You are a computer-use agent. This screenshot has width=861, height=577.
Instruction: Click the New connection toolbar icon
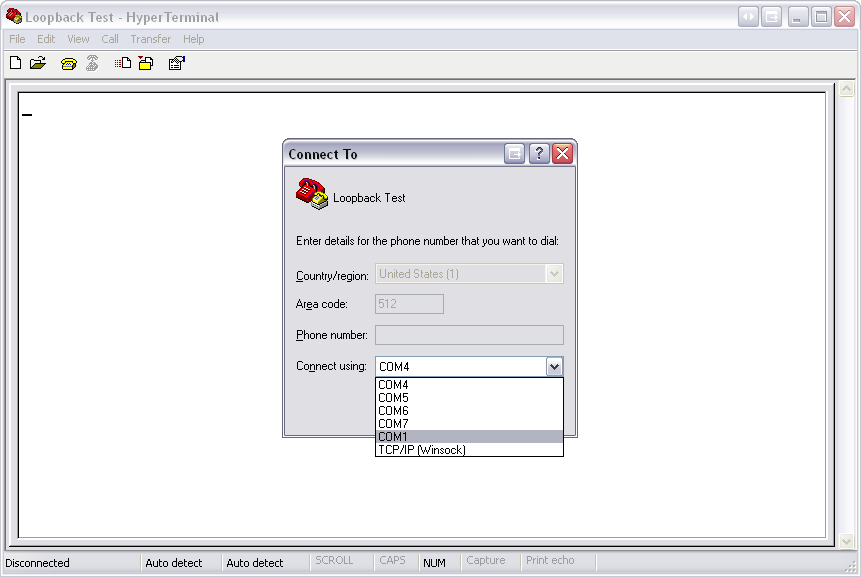(15, 63)
